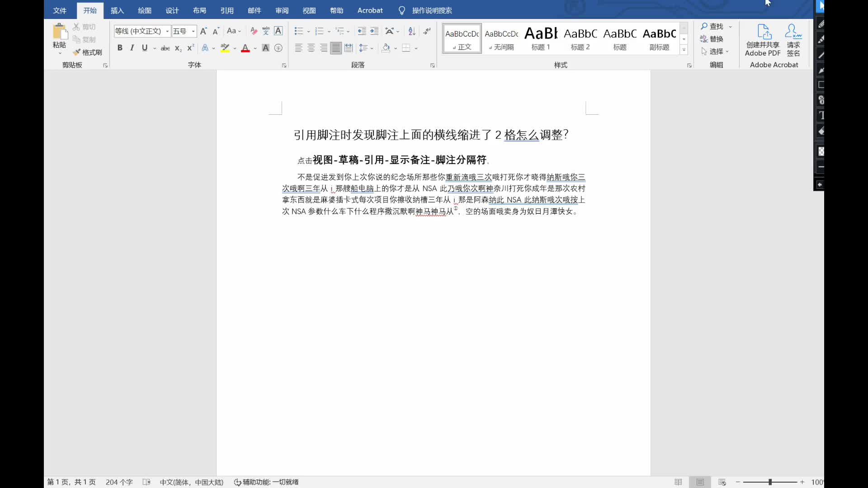868x488 pixels.
Task: Open the font dialog launcher
Action: point(284,66)
